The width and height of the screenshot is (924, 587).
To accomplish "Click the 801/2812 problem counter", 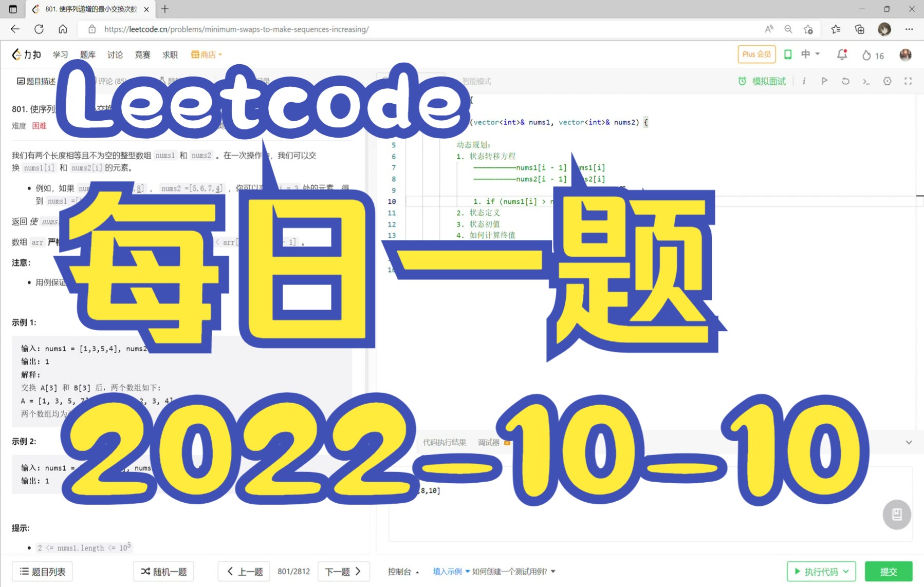I will click(x=294, y=572).
